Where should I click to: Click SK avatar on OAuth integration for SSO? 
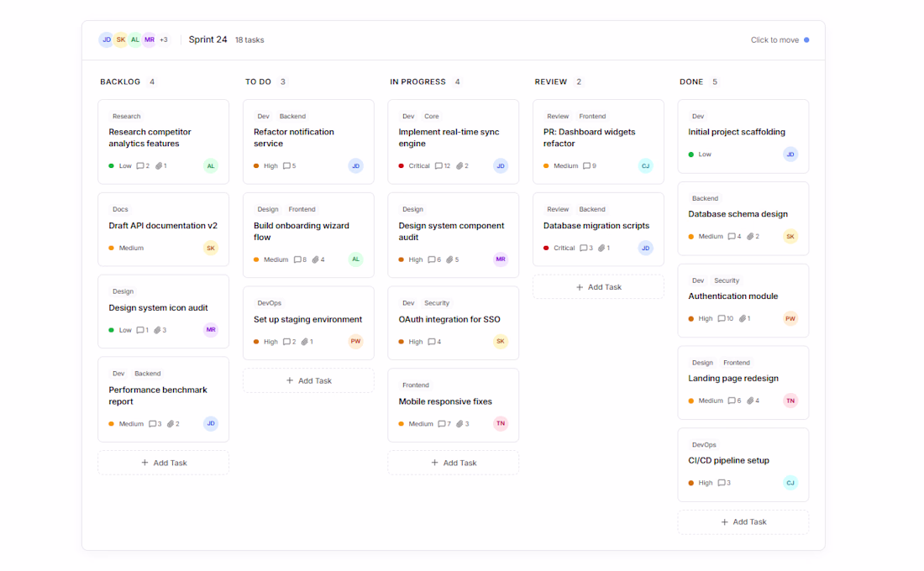pyautogui.click(x=501, y=341)
